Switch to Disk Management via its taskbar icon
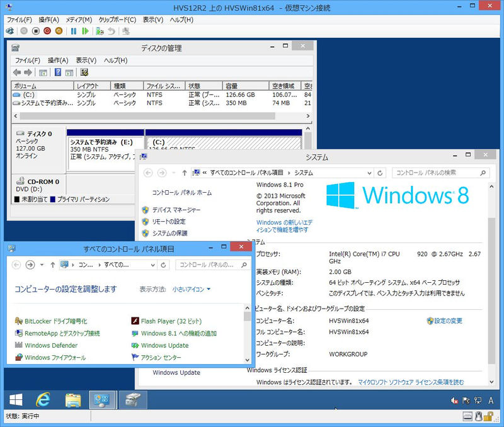Screen dimensions: 504x427 [133, 400]
